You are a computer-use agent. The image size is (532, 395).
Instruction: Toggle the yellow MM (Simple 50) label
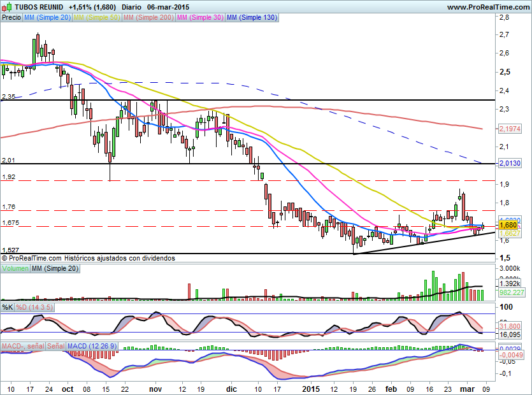[97, 18]
